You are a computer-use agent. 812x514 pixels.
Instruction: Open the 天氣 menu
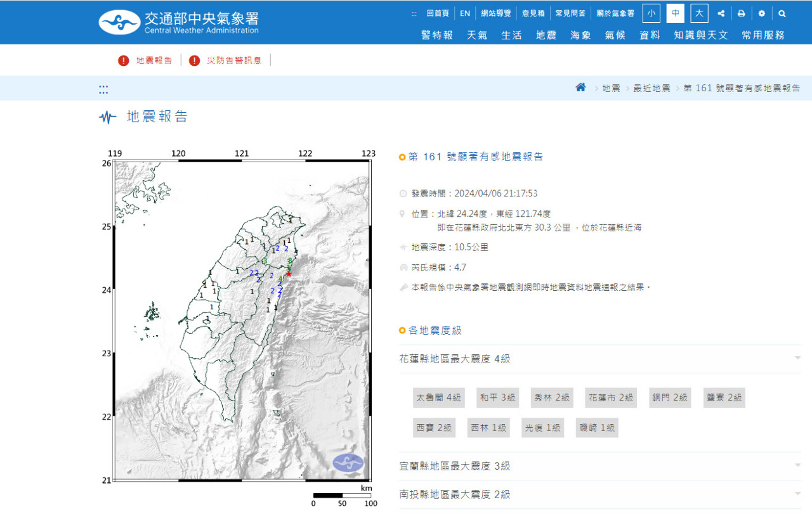(478, 35)
